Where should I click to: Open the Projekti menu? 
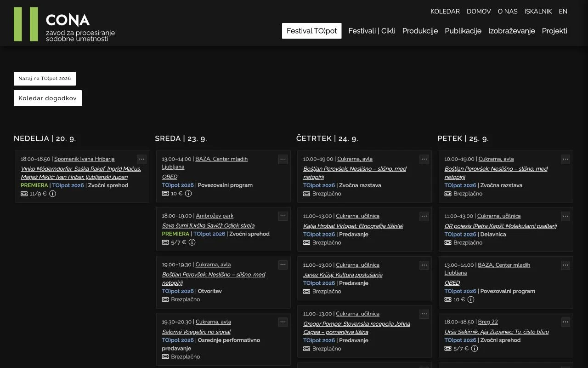click(x=554, y=31)
